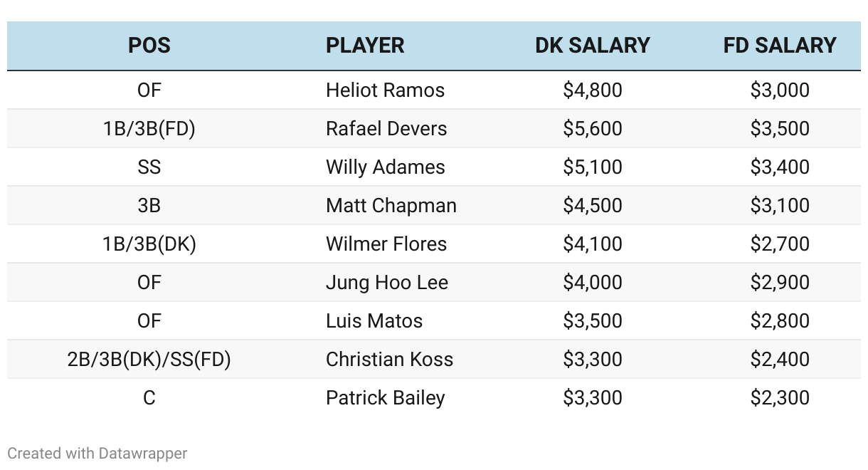This screenshot has width=868, height=470.
Task: Click Matt Chapman's name
Action: (x=391, y=206)
